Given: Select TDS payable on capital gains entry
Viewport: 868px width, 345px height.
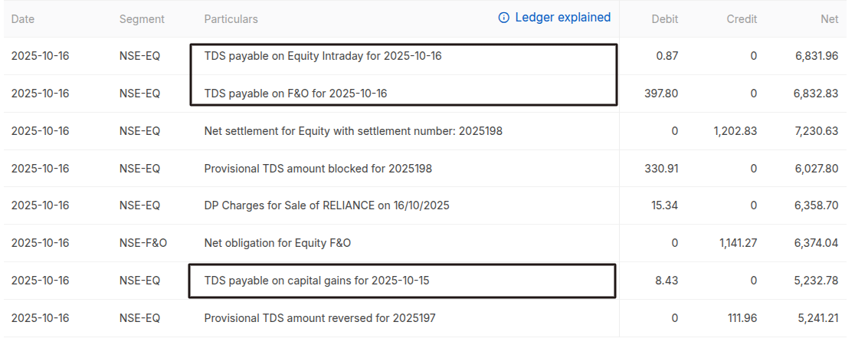Looking at the screenshot, I should (x=316, y=281).
